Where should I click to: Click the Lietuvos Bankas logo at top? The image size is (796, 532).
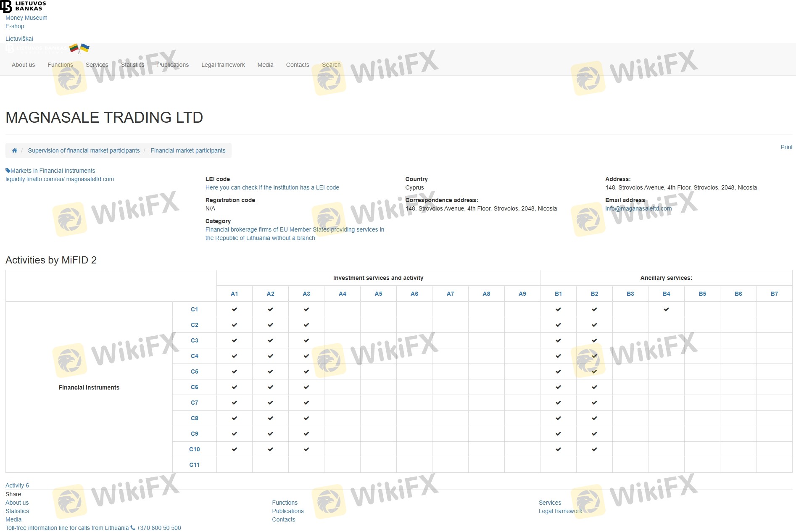point(23,6)
